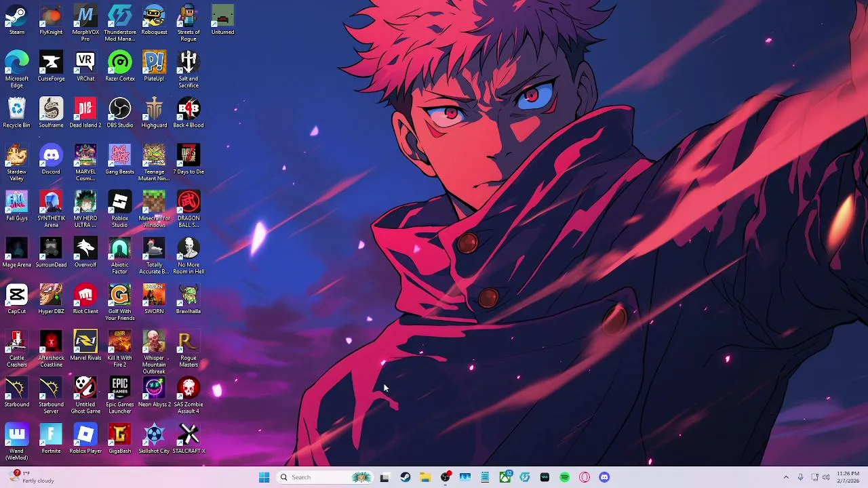Select the STALCRAFT X icon
868x488 pixels.
click(189, 439)
